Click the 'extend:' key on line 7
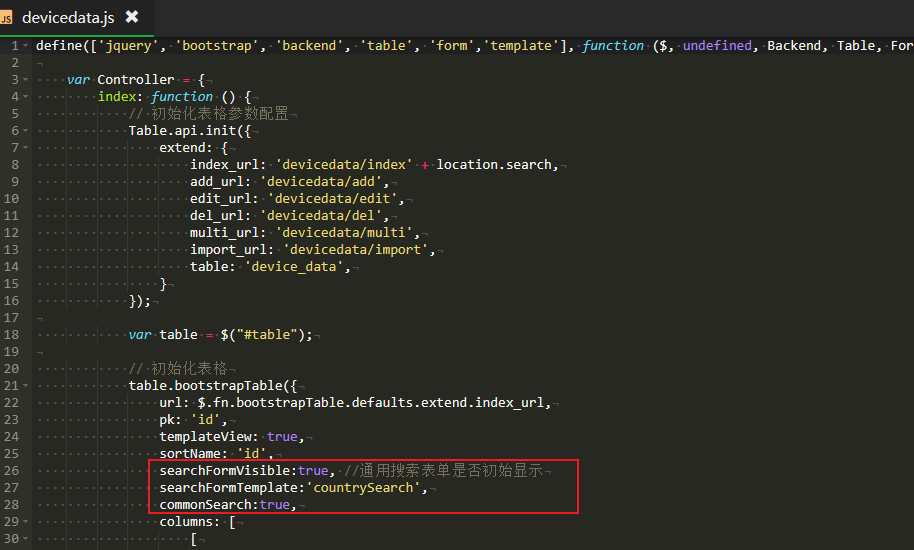 tap(185, 148)
